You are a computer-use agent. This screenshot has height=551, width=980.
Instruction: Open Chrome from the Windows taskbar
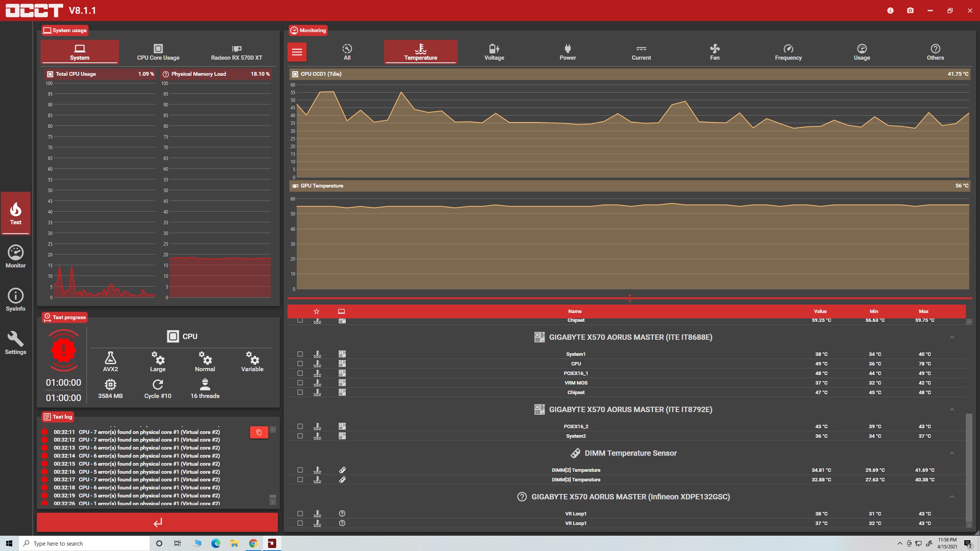(x=253, y=543)
